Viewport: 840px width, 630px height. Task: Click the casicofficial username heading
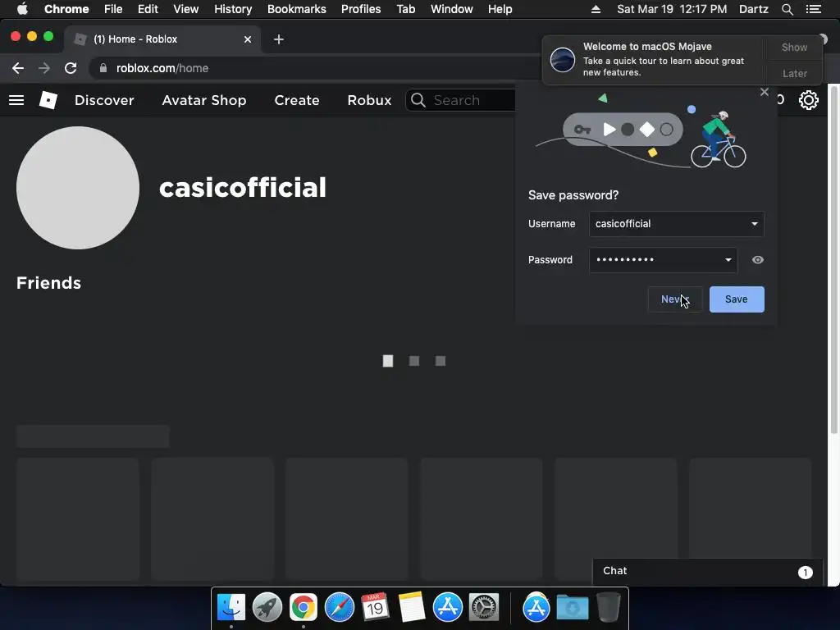tap(243, 188)
